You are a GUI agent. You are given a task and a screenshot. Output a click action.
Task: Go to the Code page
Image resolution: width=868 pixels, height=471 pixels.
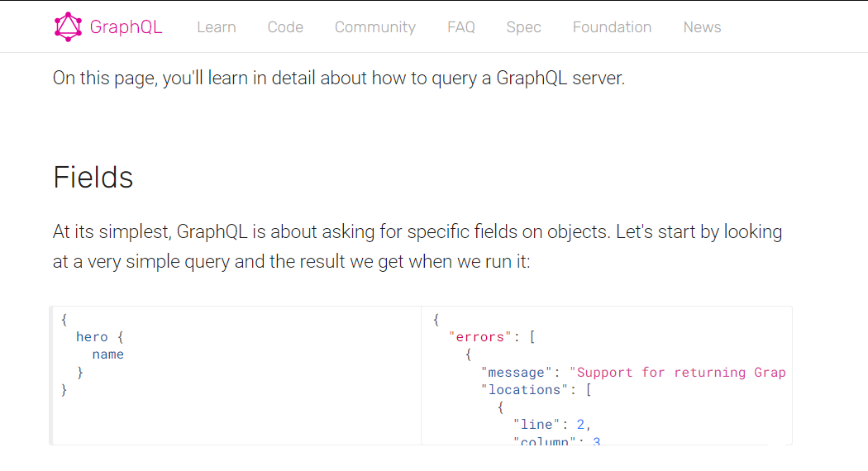click(x=285, y=27)
